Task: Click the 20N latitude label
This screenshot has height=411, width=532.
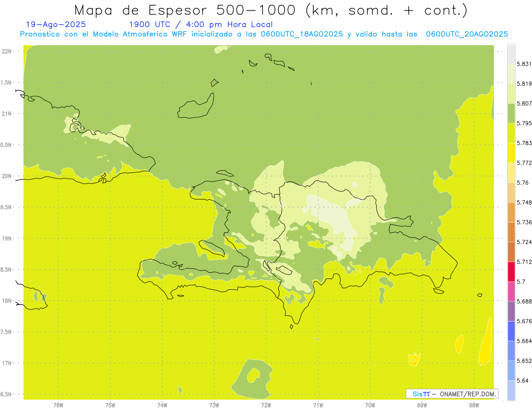Action: click(7, 176)
